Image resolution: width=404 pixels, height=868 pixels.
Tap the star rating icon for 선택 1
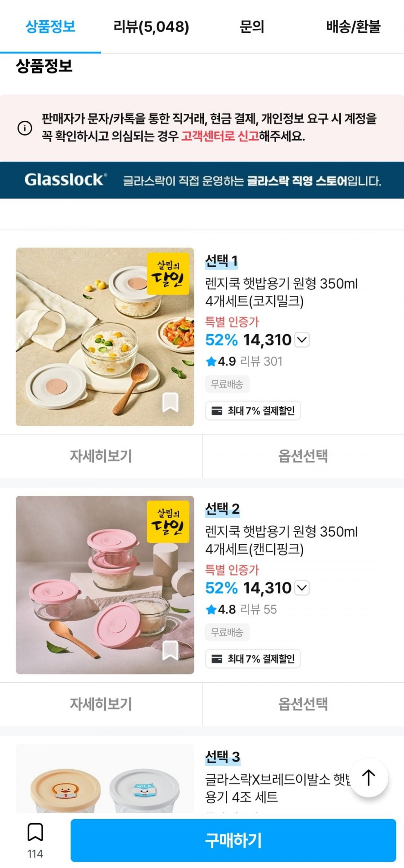coord(211,361)
